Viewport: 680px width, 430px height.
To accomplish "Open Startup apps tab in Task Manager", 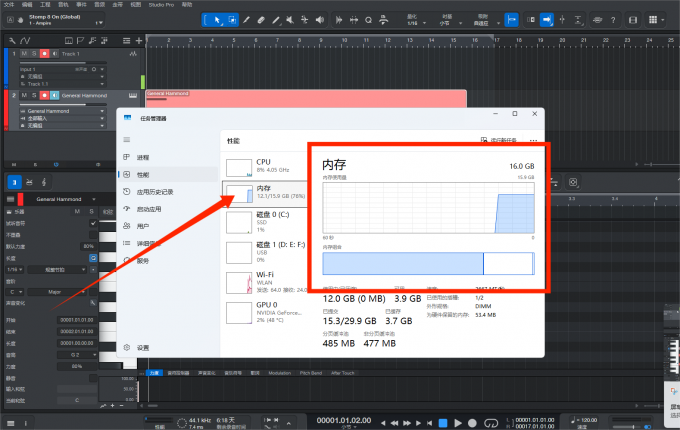I will pyautogui.click(x=168, y=209).
